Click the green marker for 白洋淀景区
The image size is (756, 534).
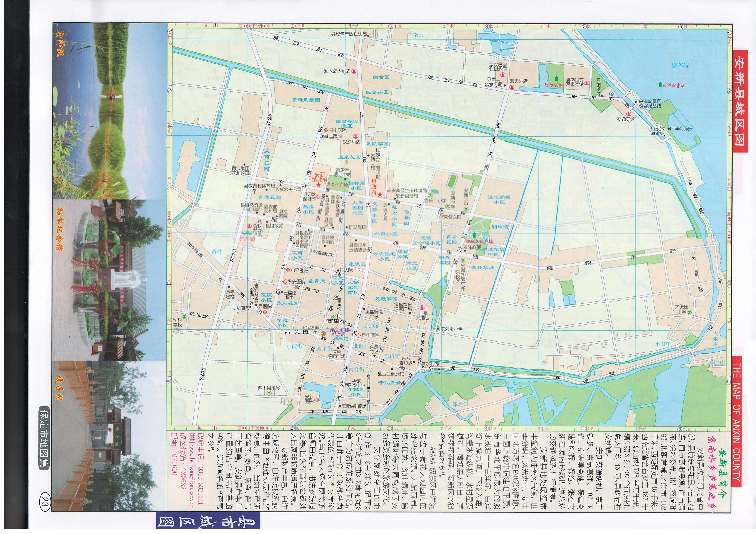660,85
